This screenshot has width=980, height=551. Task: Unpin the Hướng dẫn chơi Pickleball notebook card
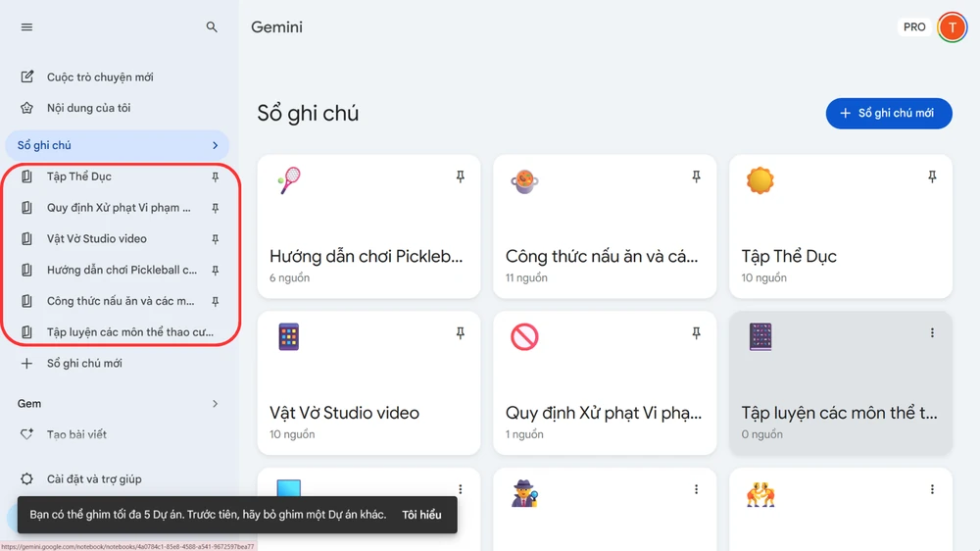[460, 177]
